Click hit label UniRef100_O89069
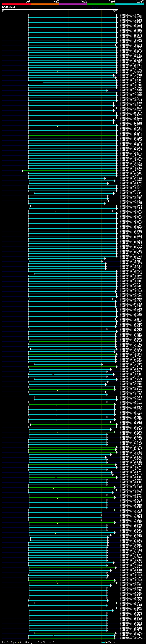Screen dimensions: 146x644 pyautogui.click(x=131, y=349)
